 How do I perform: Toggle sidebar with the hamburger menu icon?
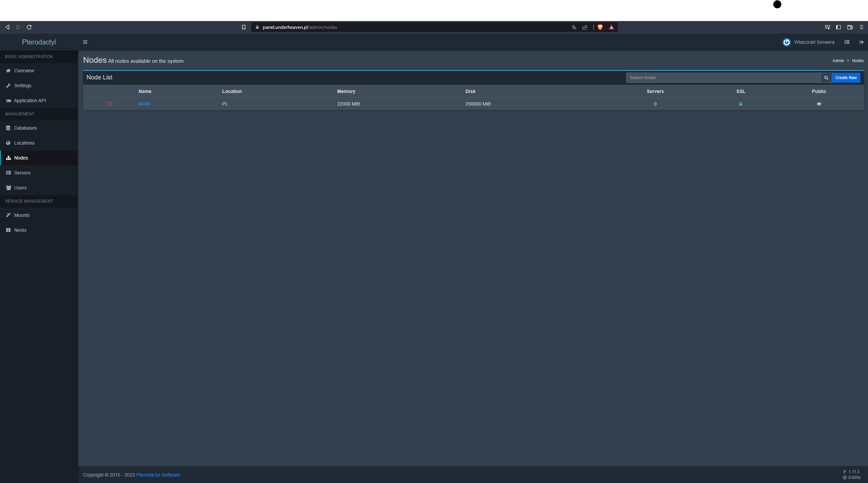coord(85,42)
